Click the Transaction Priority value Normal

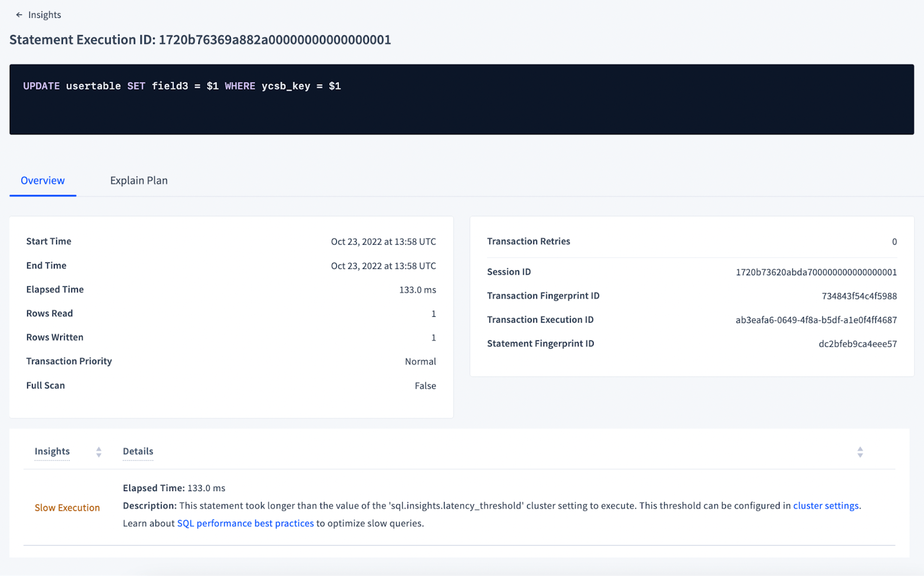(420, 362)
